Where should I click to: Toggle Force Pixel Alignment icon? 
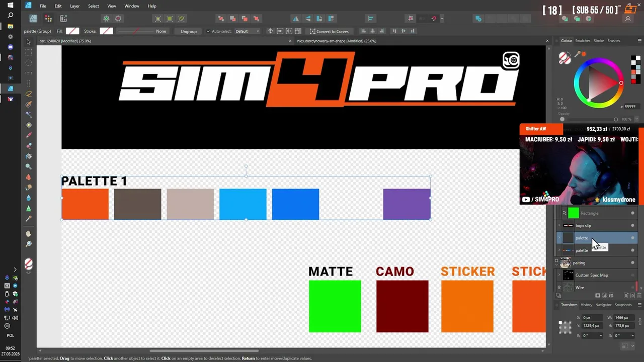click(x=411, y=19)
